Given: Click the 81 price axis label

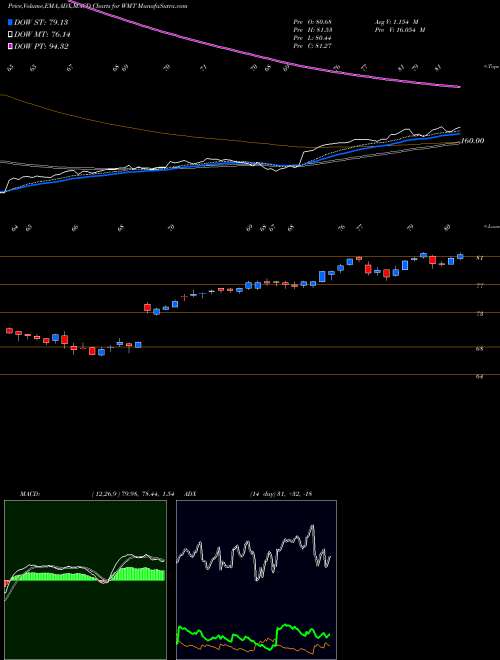Looking at the screenshot, I should 479,258.
